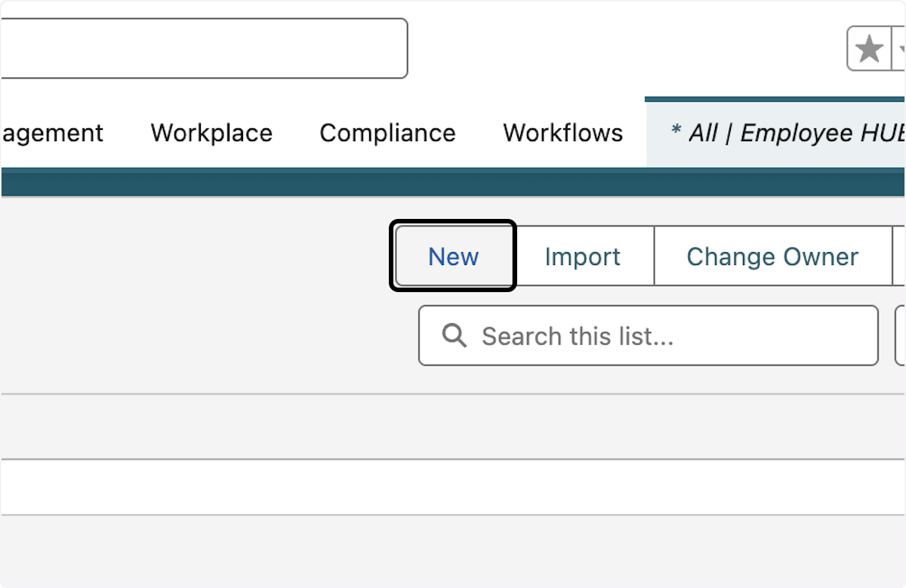The width and height of the screenshot is (906, 588).
Task: Click the cut-off control right of list search
Action: click(901, 335)
